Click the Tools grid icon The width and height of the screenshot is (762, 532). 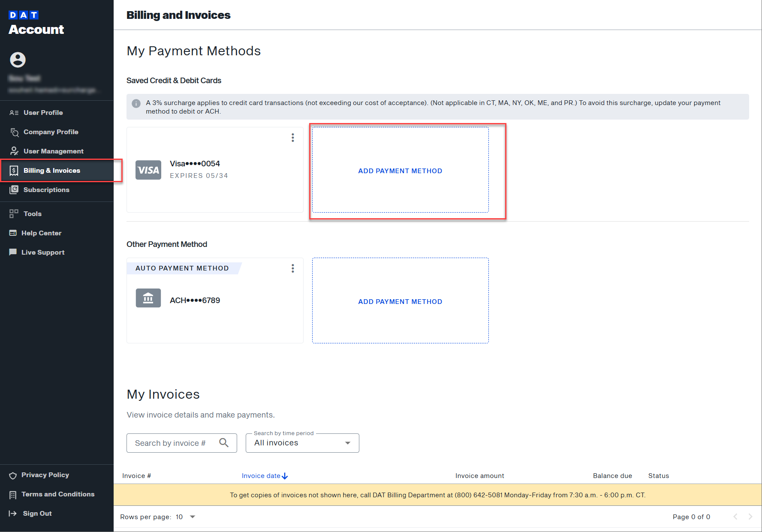coord(14,213)
